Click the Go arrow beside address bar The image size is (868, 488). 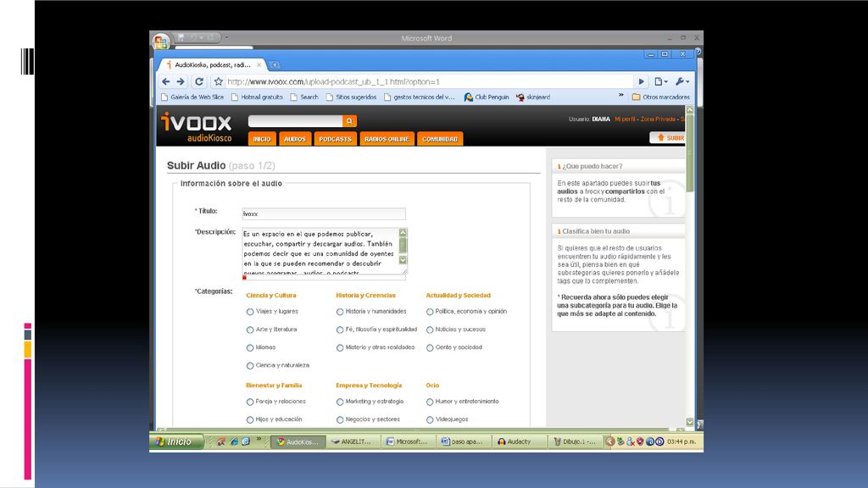[641, 81]
